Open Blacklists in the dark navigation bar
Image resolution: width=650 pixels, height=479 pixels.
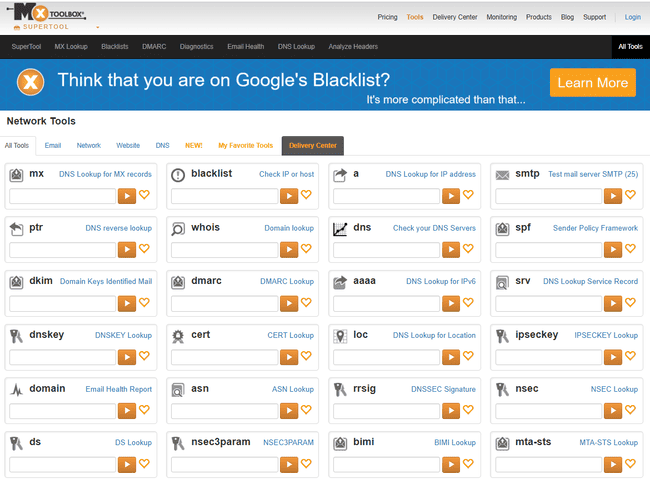[114, 47]
